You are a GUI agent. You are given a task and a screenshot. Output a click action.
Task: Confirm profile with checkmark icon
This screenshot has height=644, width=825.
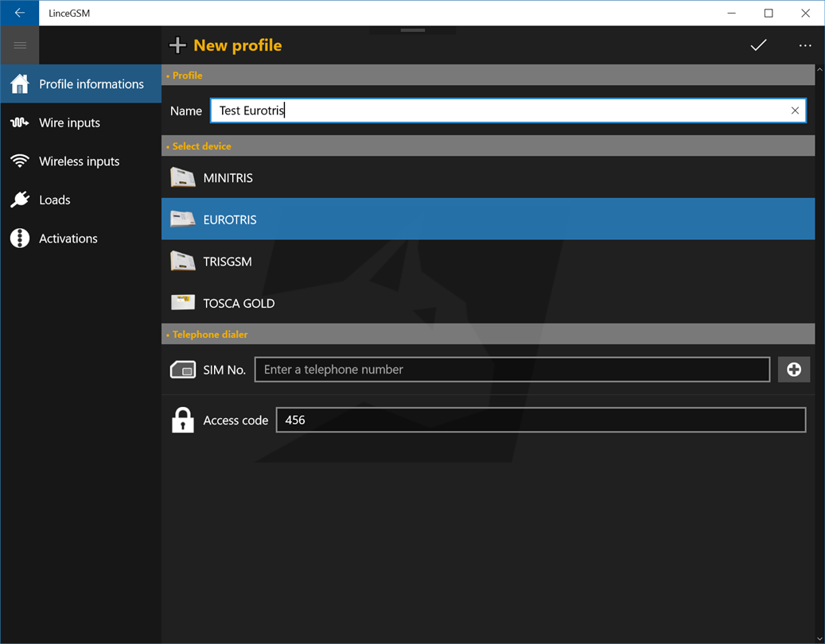click(x=758, y=45)
